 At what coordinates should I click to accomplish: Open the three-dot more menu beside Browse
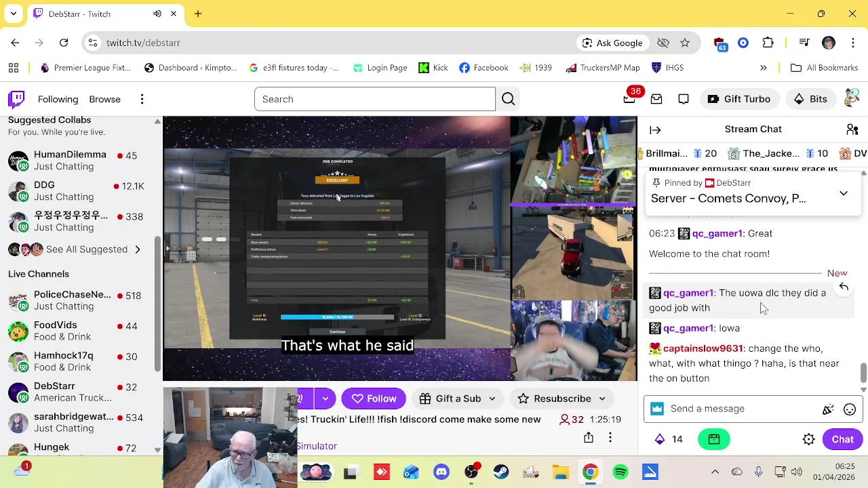(142, 99)
